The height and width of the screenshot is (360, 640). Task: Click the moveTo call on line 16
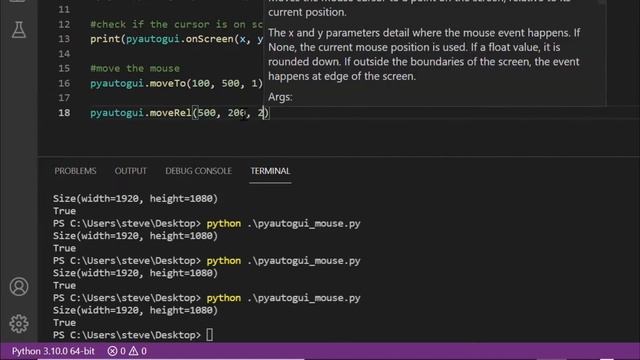click(168, 83)
